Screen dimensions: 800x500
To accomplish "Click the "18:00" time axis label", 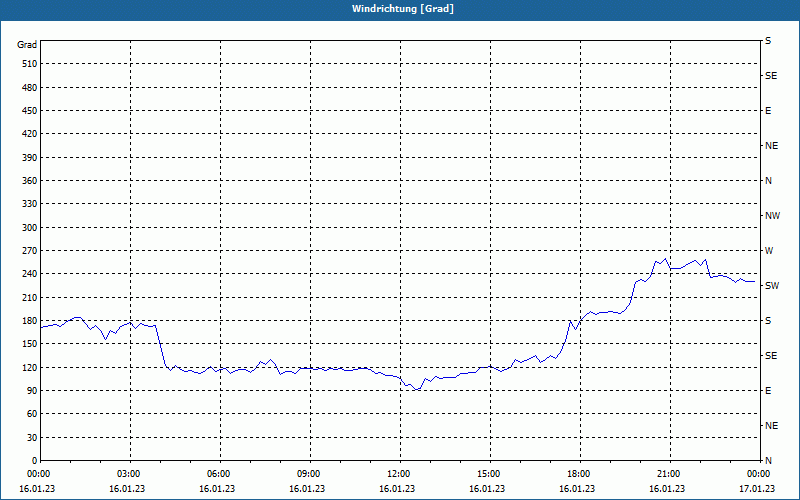I will click(580, 474).
